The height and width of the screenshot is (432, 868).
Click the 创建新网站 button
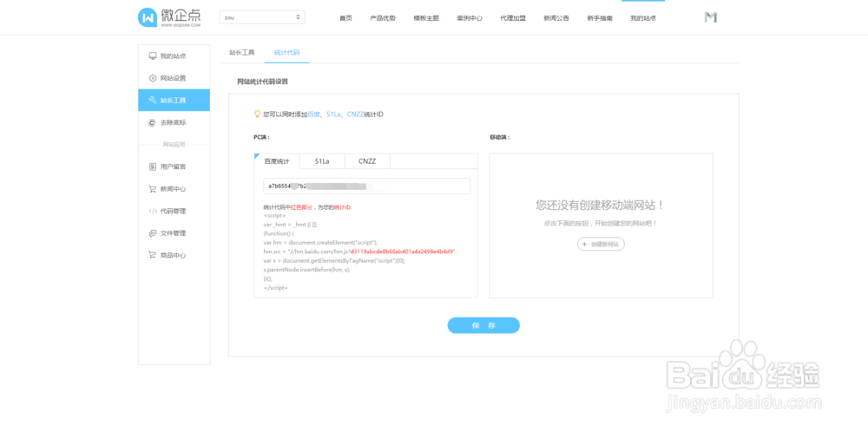pyautogui.click(x=601, y=244)
